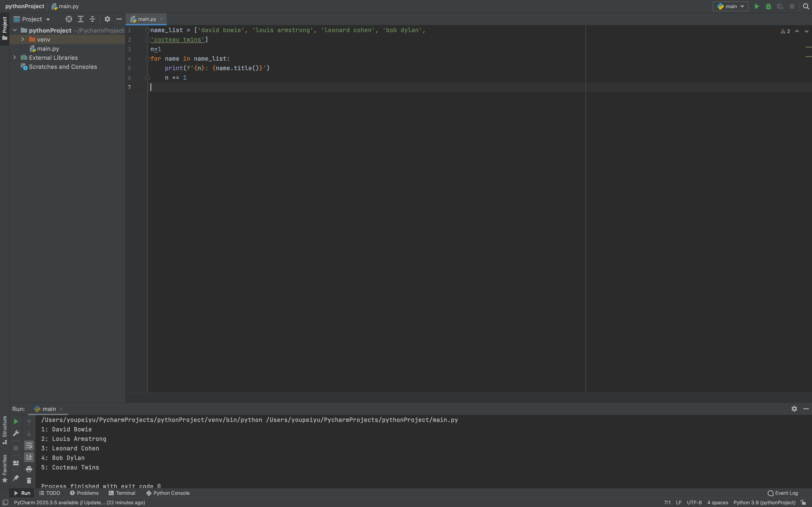
Task: Click the Select Opened File target icon
Action: click(x=68, y=19)
